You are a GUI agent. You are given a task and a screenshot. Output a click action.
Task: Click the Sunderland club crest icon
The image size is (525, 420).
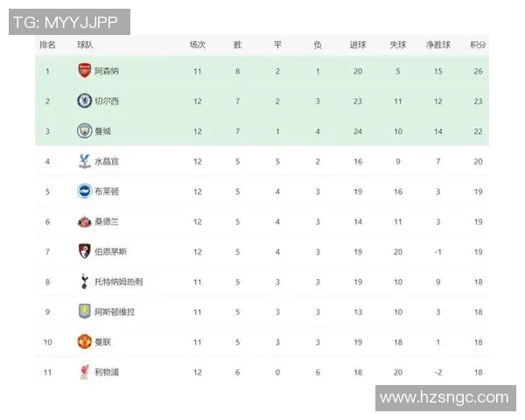point(84,221)
